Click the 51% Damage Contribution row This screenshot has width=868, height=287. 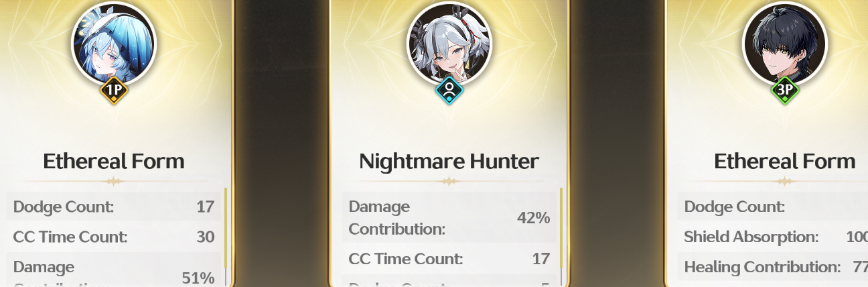[x=114, y=270]
